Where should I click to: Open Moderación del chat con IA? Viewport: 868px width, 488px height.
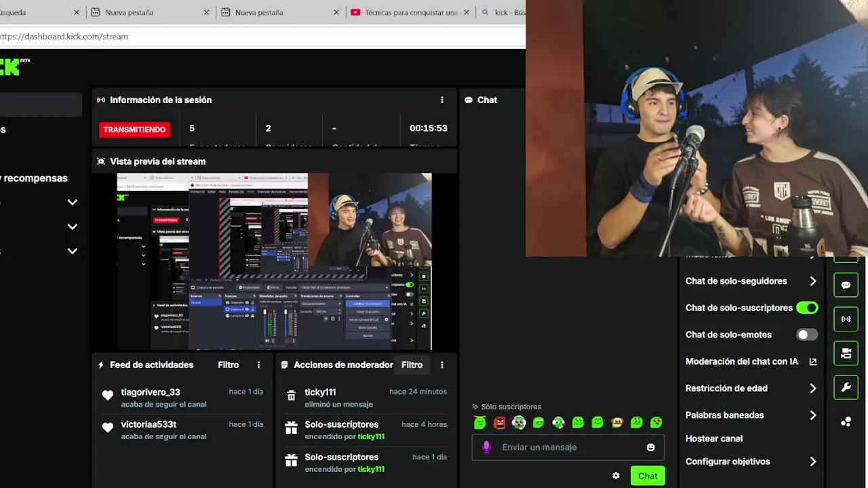742,362
